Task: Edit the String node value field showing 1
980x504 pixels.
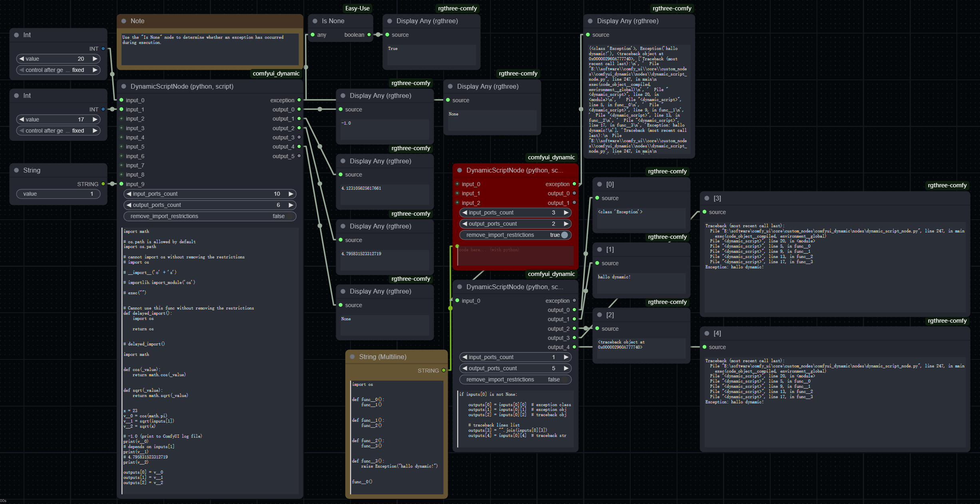Action: click(x=58, y=194)
